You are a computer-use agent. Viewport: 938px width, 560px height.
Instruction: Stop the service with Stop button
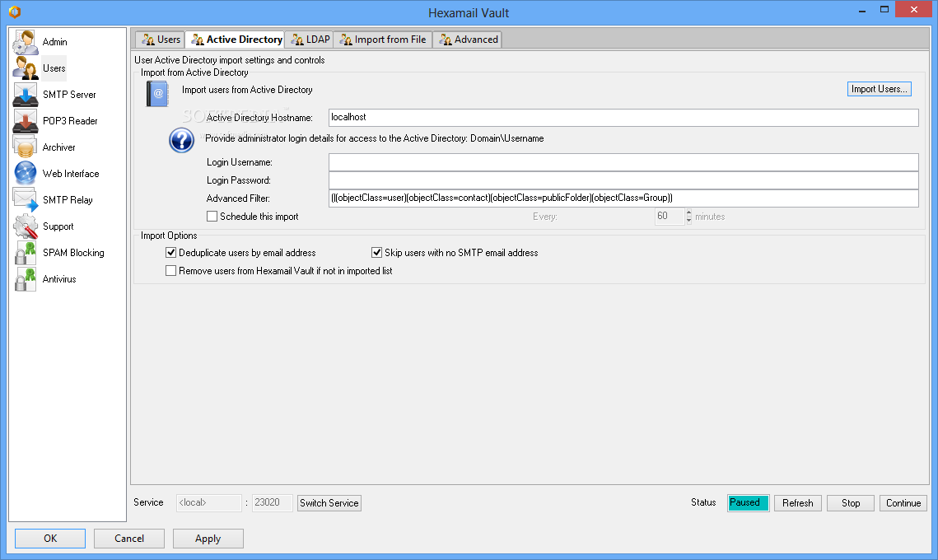[851, 503]
